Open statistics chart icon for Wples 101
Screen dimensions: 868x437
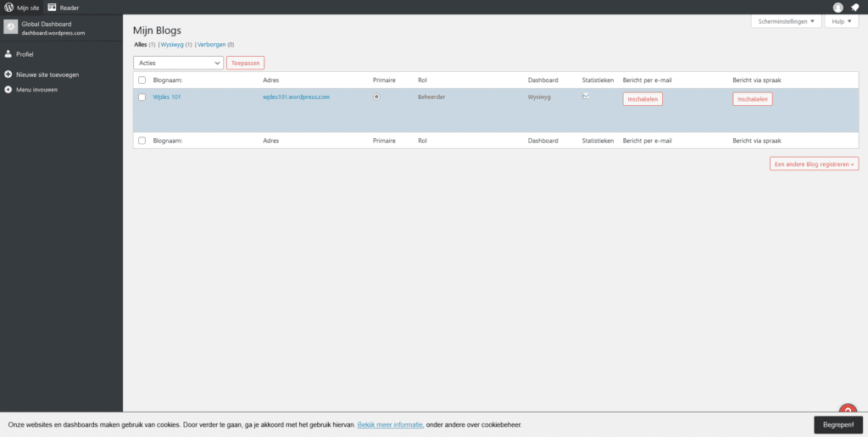tap(586, 96)
